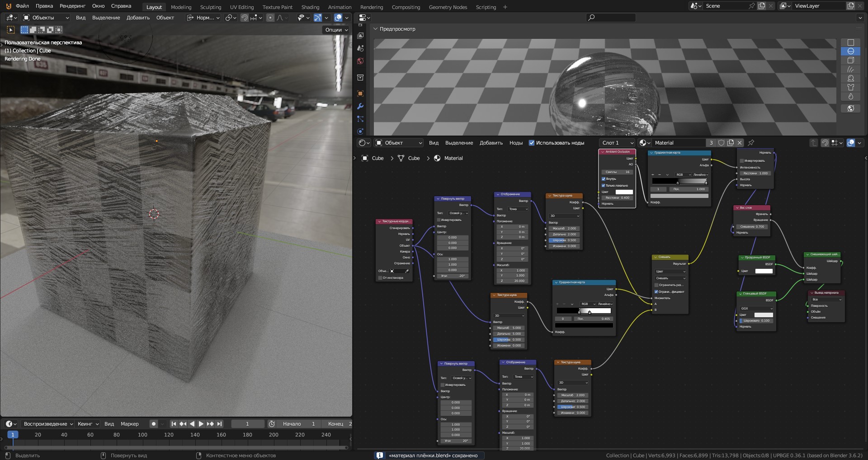868x460 pixels.
Task: Open the Рендеринг menu
Action: (x=72, y=6)
